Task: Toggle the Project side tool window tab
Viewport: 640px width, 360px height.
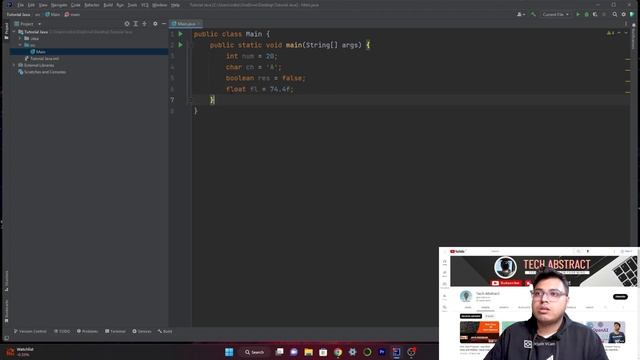Action: click(6, 31)
